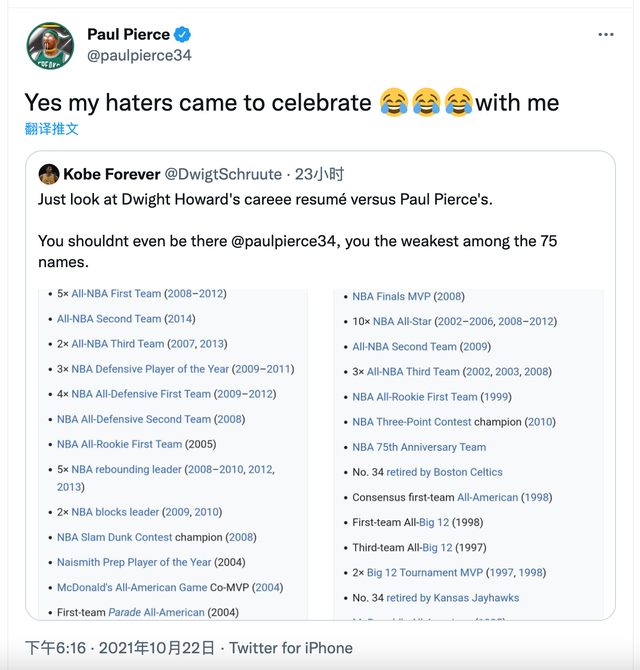The width and height of the screenshot is (640, 670).
Task: Open the @paulpierce34 handle under the name
Action: click(139, 56)
